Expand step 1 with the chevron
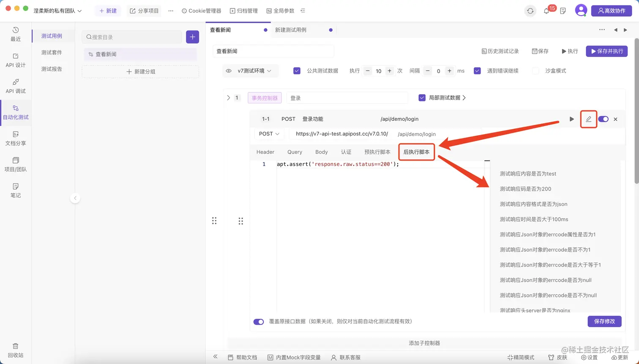 [229, 98]
